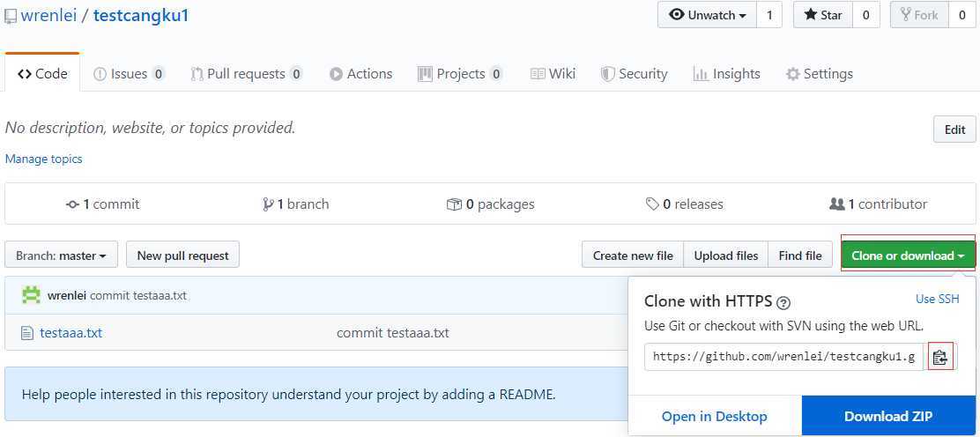The height and width of the screenshot is (437, 980).
Task: Click the watchers count 1
Action: [x=769, y=15]
